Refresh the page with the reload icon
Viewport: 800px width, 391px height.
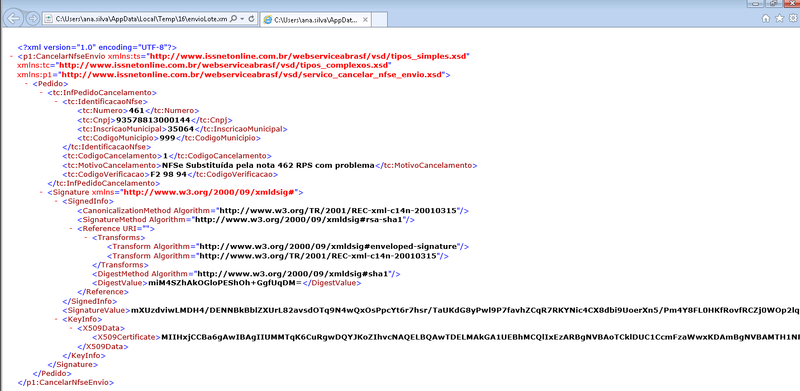(x=251, y=19)
